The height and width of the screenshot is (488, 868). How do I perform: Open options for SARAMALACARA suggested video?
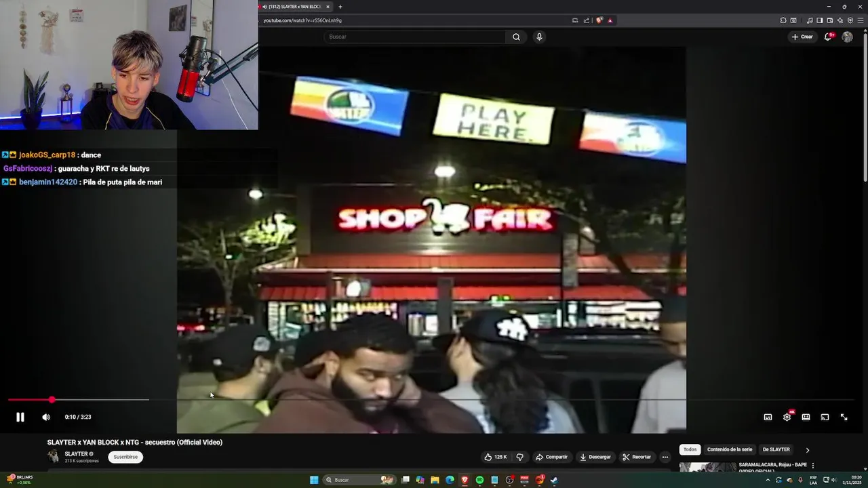pos(813,466)
